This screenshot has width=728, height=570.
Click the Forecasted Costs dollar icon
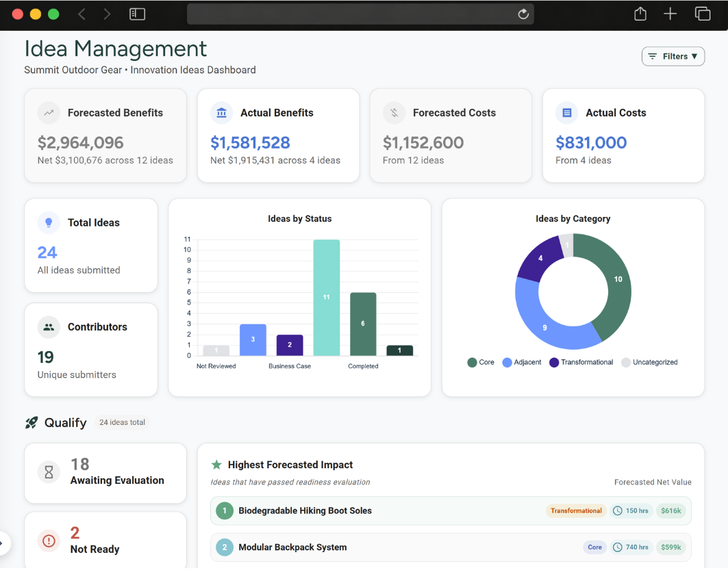click(x=394, y=113)
